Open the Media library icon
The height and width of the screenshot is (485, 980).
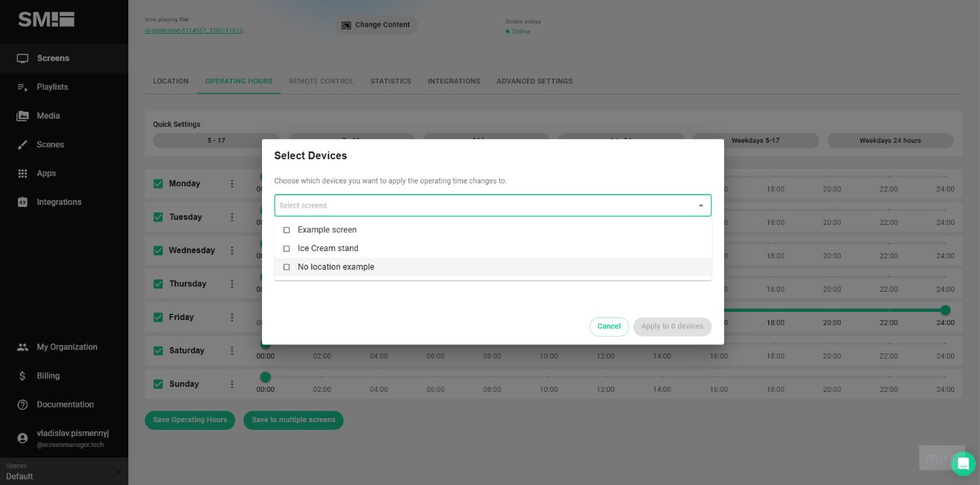click(23, 115)
